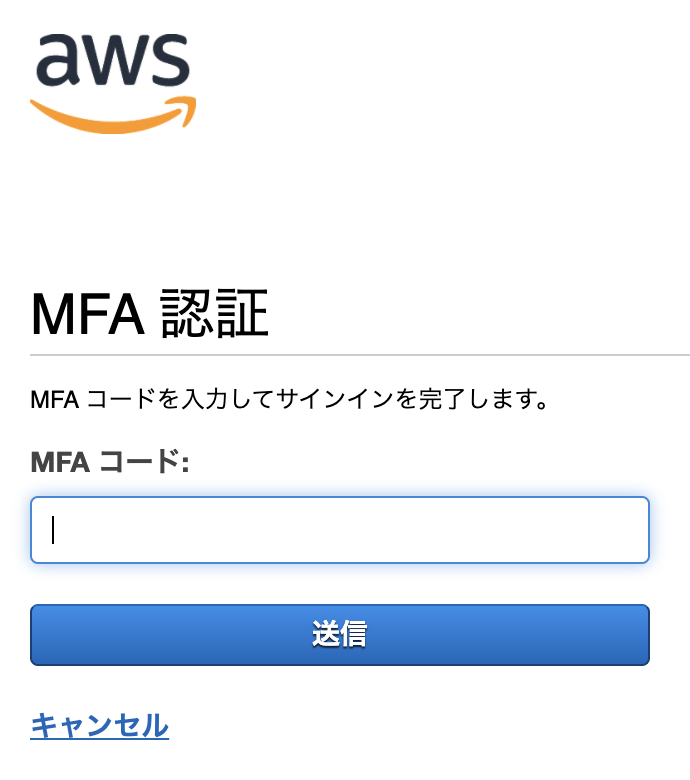Select the empty MFA code textbox
The width and height of the screenshot is (690, 780).
(340, 530)
